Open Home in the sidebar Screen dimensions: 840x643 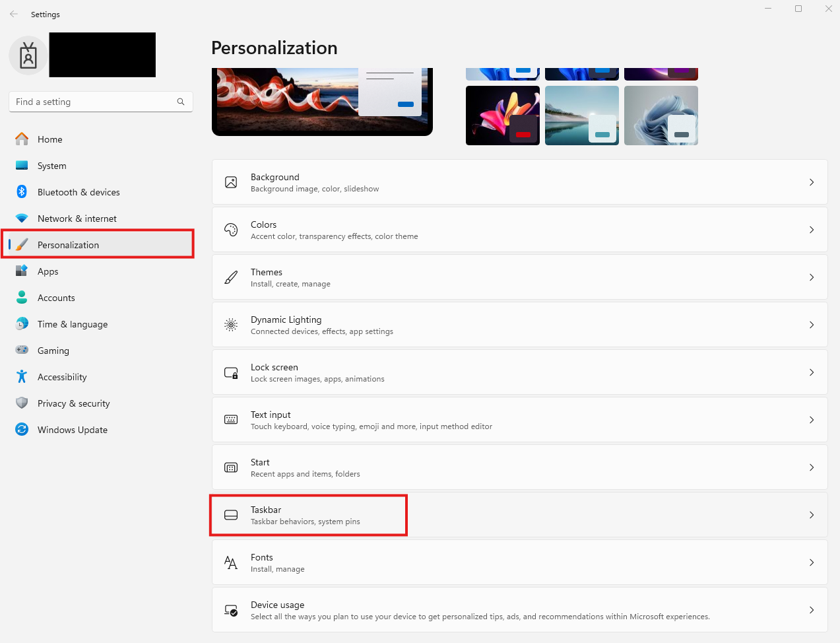(x=100, y=139)
